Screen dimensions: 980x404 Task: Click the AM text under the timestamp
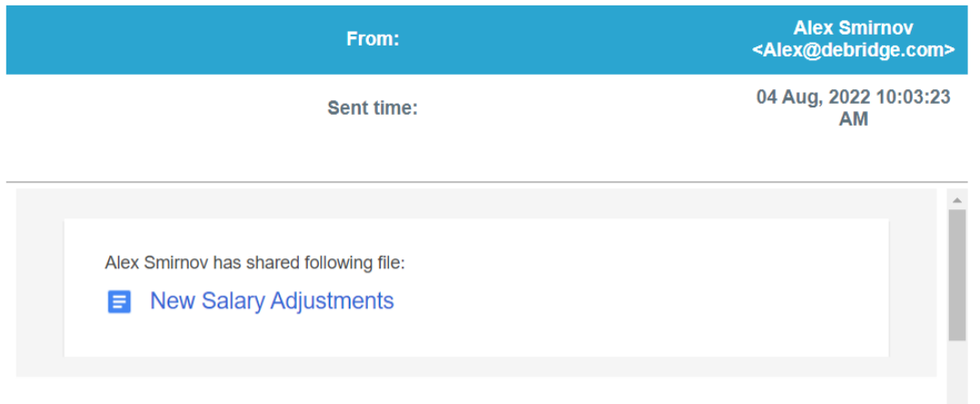click(853, 118)
